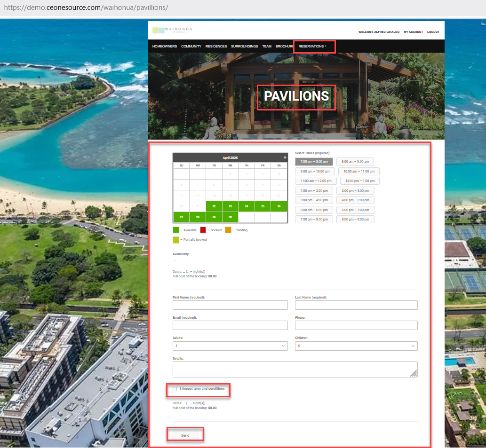Screen dimensions: 486x448
Task: Click the green Available legend swatch
Action: pos(175,230)
